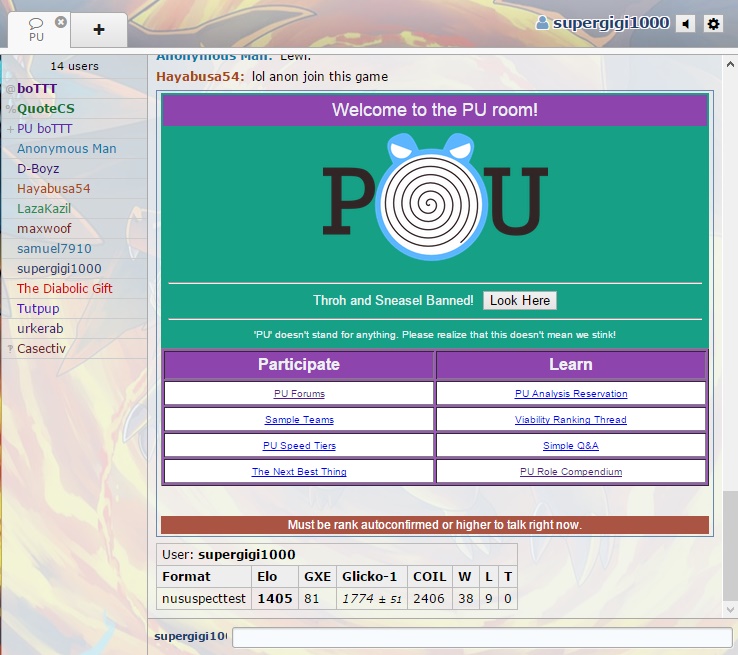Click the Throh and Sneasel Banned text
738x655 pixels.
[393, 300]
